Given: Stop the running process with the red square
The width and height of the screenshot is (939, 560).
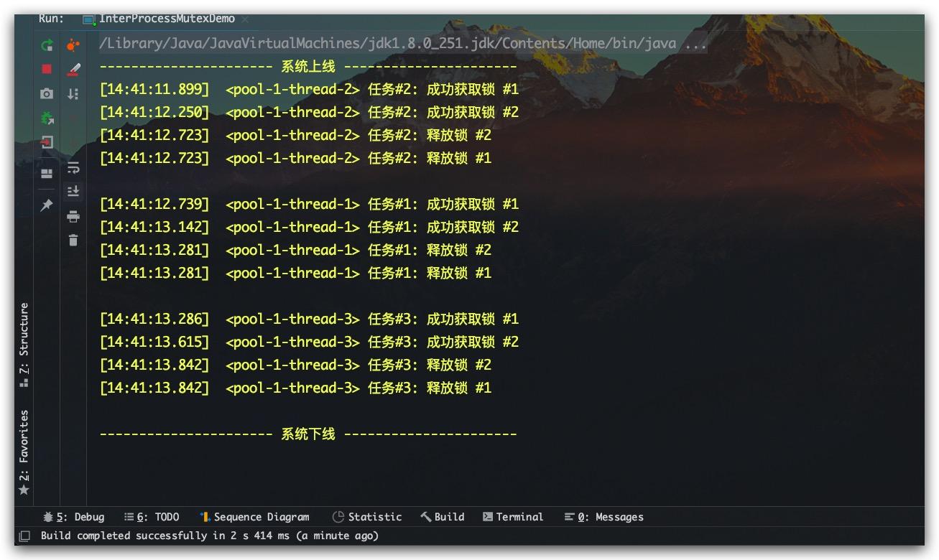Looking at the screenshot, I should pos(47,69).
